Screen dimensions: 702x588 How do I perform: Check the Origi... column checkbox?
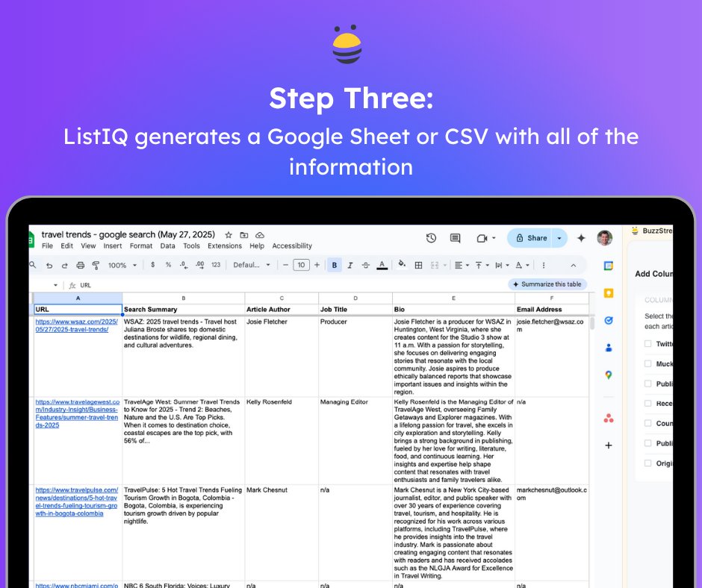click(647, 463)
